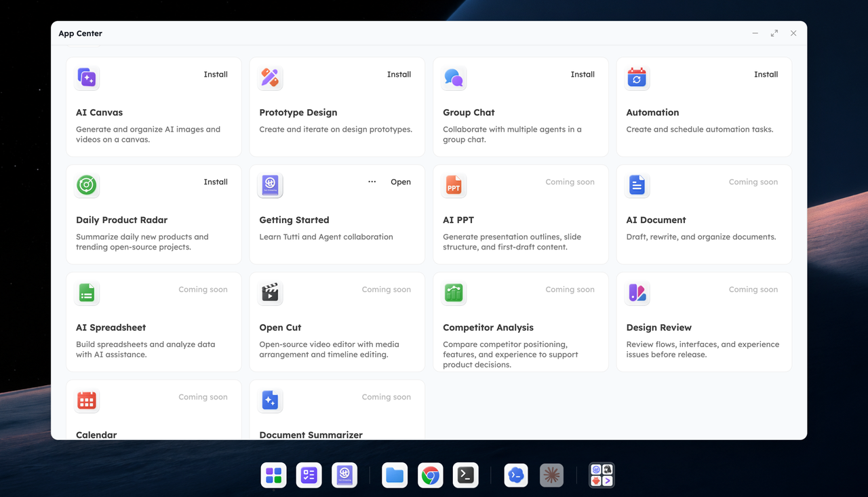Click the Getting Started card icon
868x497 pixels.
(270, 185)
